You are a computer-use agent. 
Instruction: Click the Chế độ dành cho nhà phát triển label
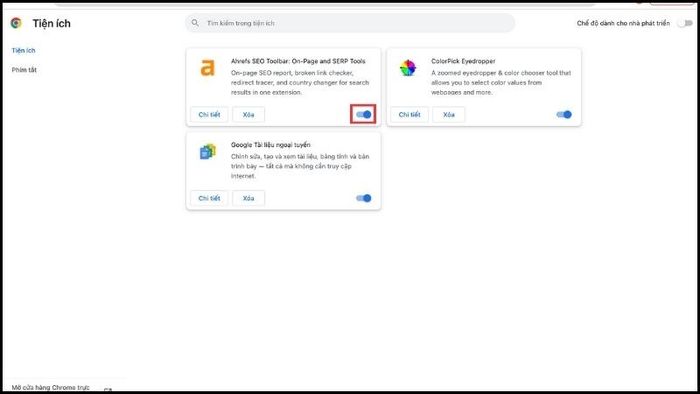623,23
